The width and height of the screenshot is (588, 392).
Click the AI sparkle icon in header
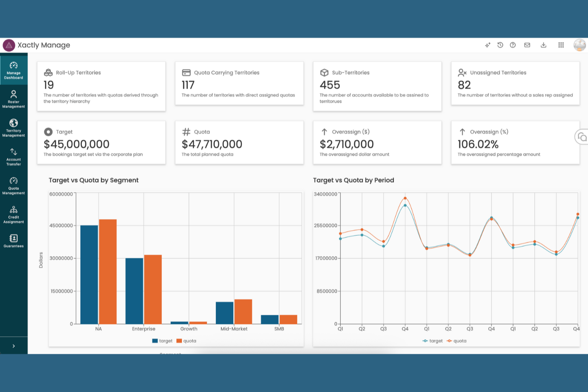[487, 45]
